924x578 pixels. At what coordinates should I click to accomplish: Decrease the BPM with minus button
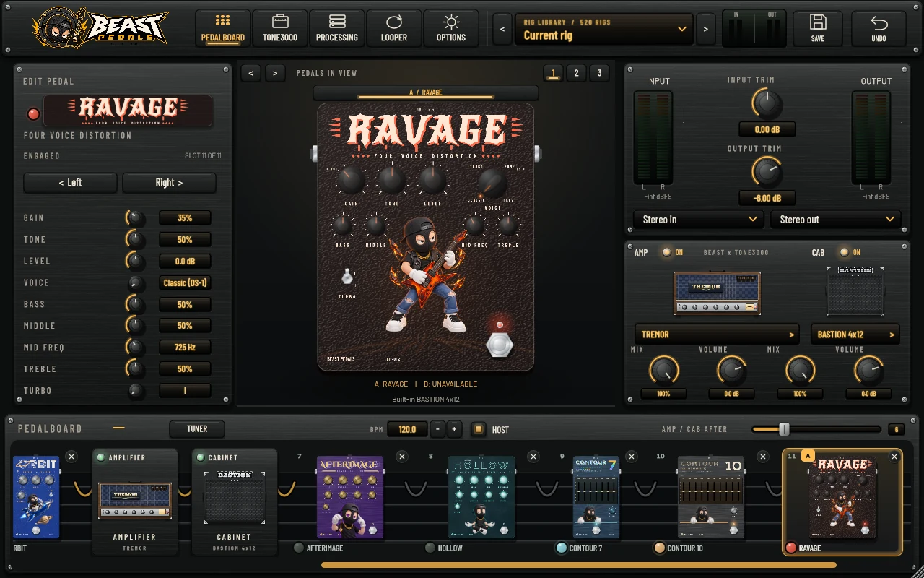[x=437, y=429]
